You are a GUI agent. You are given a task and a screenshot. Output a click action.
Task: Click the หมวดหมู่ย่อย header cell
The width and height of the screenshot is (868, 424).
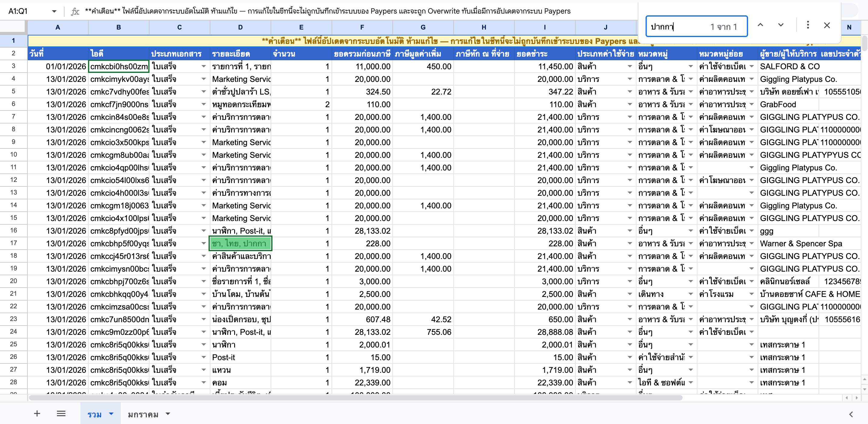point(728,54)
